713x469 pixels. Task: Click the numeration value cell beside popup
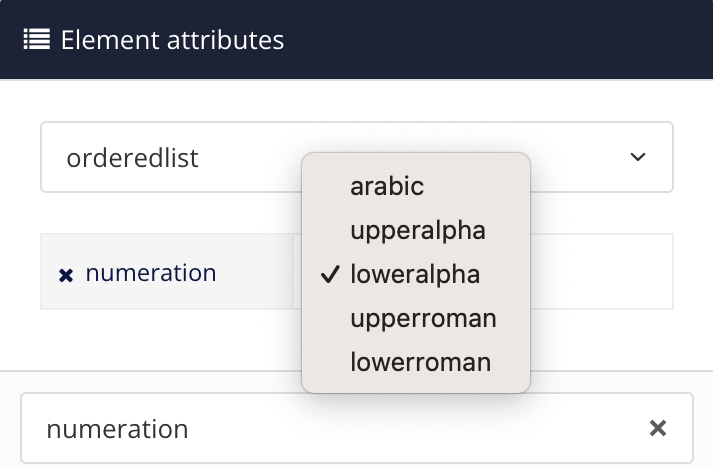600,272
